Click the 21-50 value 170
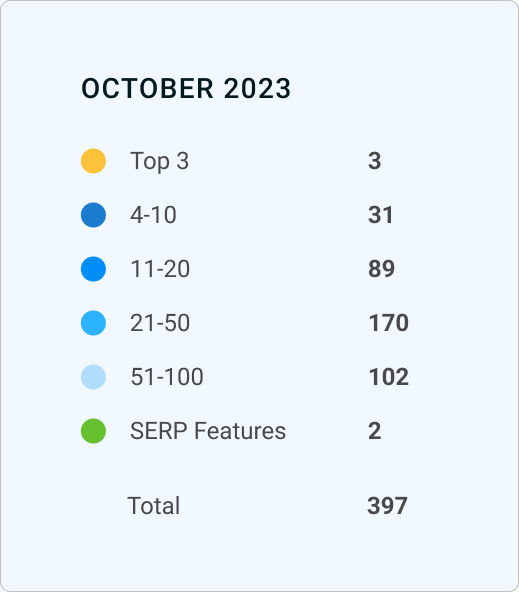 [x=389, y=323]
